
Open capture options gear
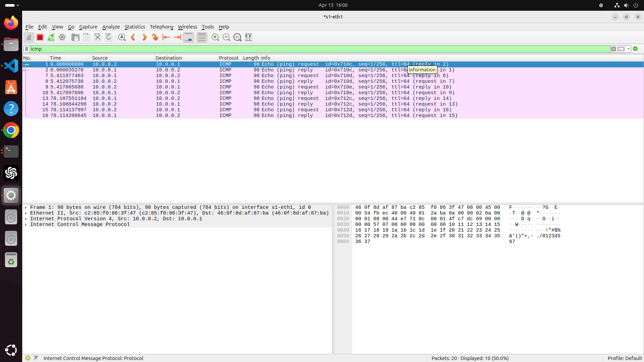(x=62, y=37)
